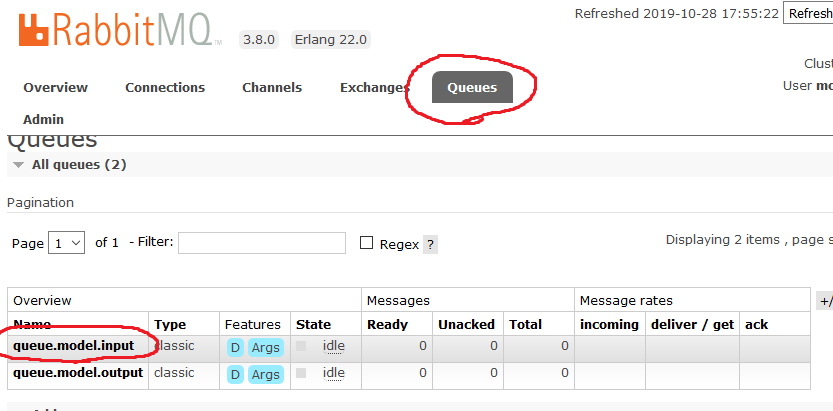The height and width of the screenshot is (411, 833).
Task: Enable the Regex checkbox
Action: [x=367, y=243]
